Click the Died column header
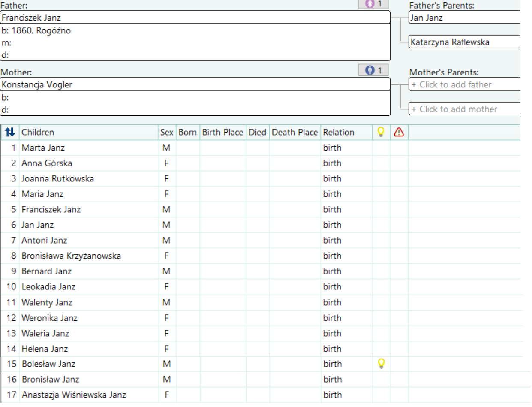This screenshot has height=407, width=532. tap(257, 133)
